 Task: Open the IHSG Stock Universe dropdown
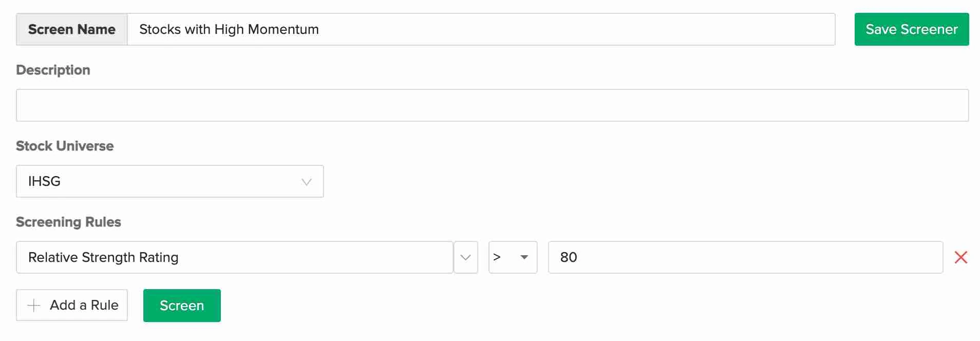[169, 181]
